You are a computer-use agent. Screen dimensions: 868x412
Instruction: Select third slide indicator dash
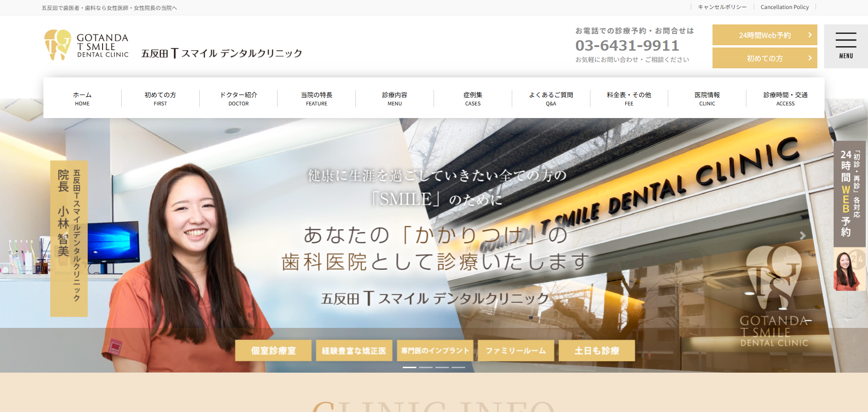point(442,367)
